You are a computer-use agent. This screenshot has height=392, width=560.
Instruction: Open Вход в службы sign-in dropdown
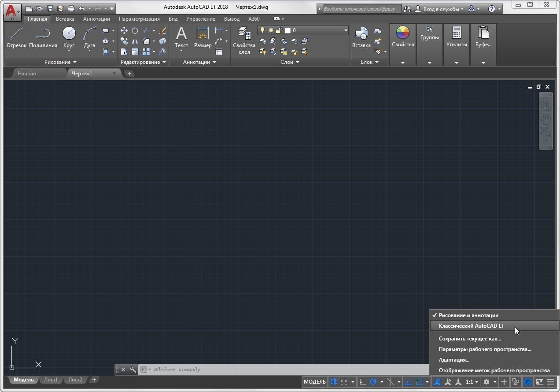pyautogui.click(x=443, y=9)
